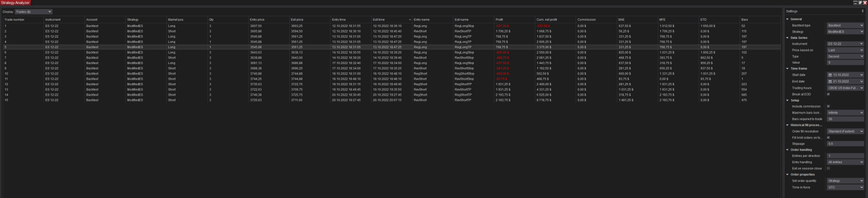The image size is (868, 198).
Task: Sort by Entry time column header
Action: 350,20
